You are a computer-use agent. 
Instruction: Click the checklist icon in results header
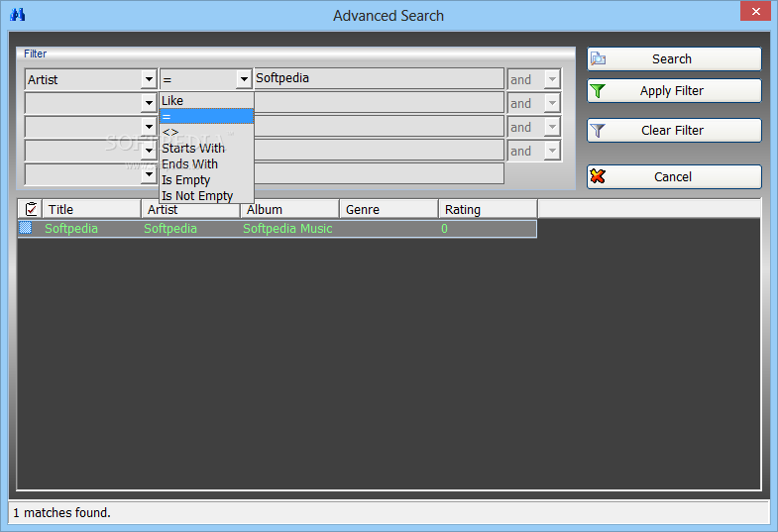[x=31, y=209]
